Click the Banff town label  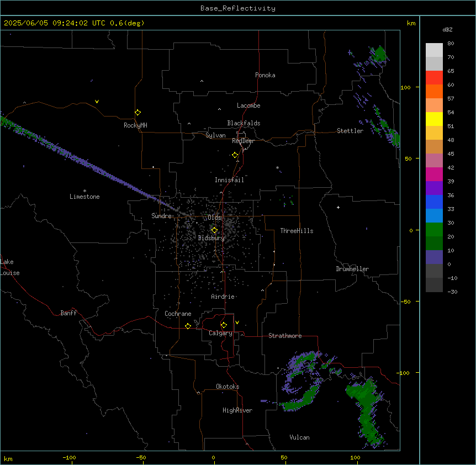point(68,313)
